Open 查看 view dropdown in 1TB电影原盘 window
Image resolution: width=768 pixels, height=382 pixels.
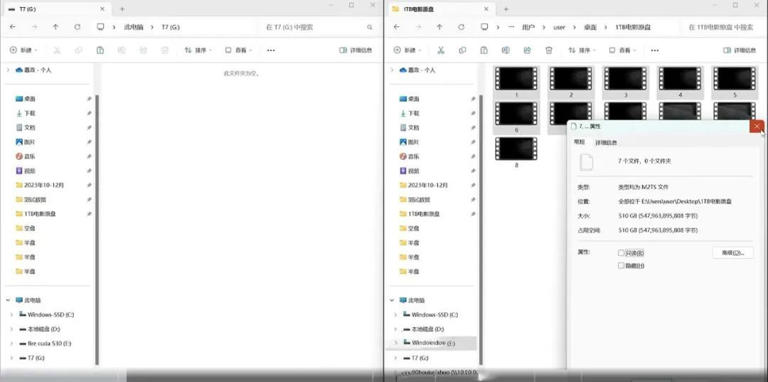[623, 50]
